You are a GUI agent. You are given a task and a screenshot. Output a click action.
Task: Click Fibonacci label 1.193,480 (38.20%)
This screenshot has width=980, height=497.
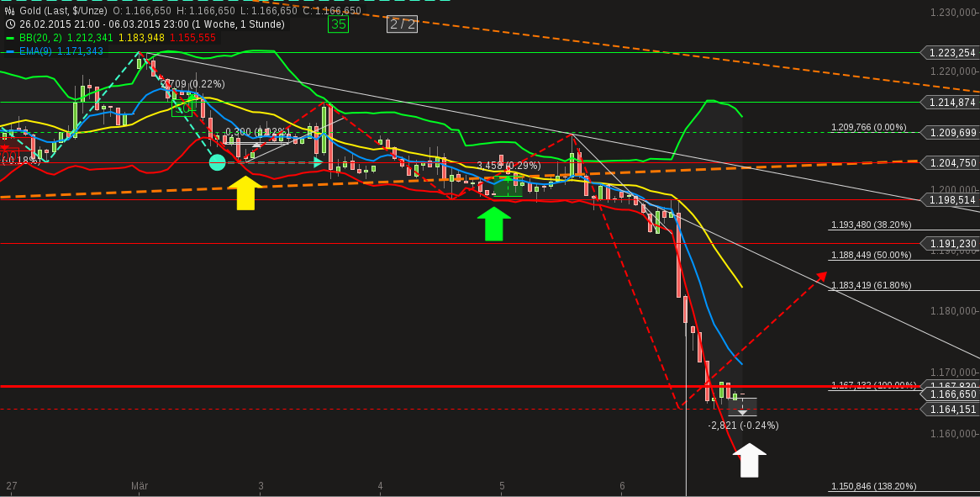[872, 225]
